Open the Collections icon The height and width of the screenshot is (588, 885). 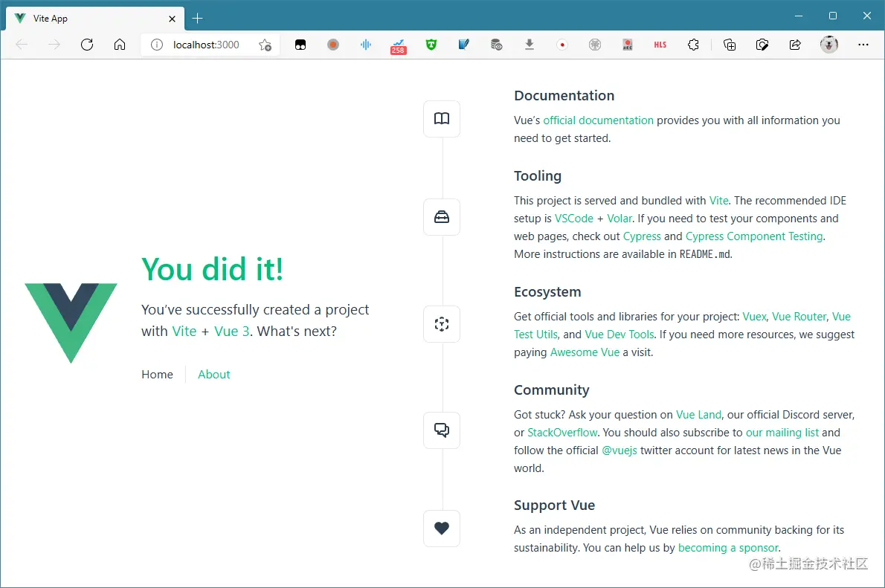(730, 45)
